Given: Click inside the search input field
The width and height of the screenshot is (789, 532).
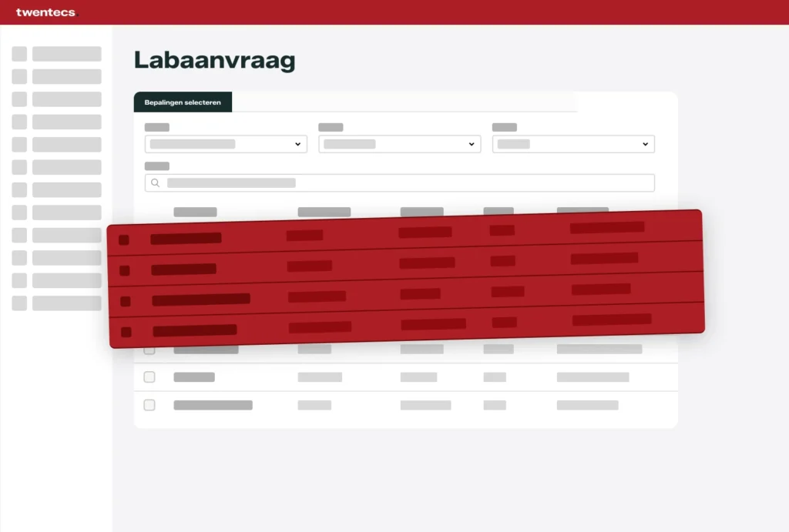Looking at the screenshot, I should [400, 183].
